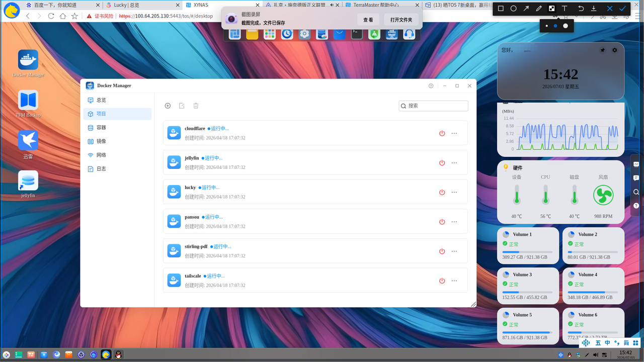Open settings gear icon in TOS dock
The width and height of the screenshot is (644, 362).
coord(304,34)
